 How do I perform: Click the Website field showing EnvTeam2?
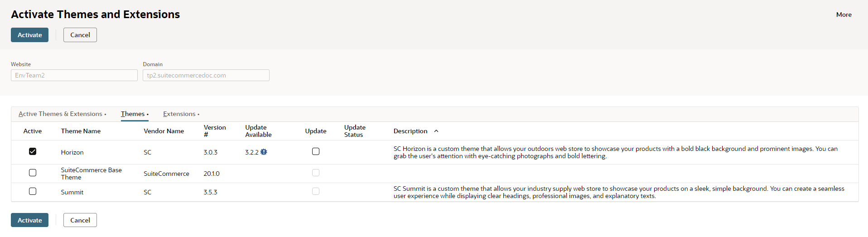(x=74, y=75)
